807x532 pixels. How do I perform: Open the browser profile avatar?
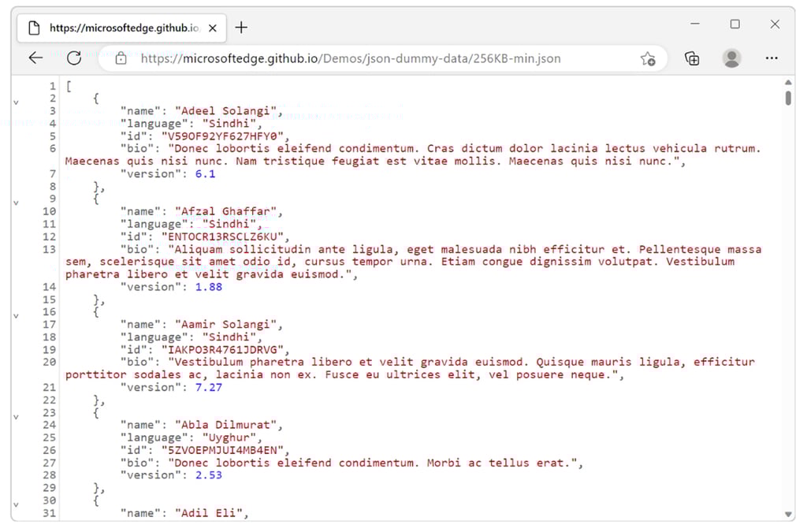point(731,58)
